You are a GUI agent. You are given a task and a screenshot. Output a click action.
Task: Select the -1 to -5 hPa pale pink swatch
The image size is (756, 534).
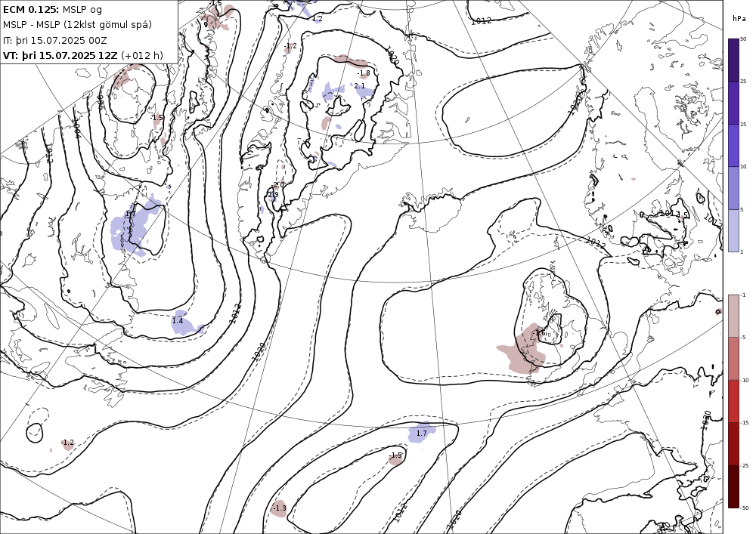tap(733, 316)
